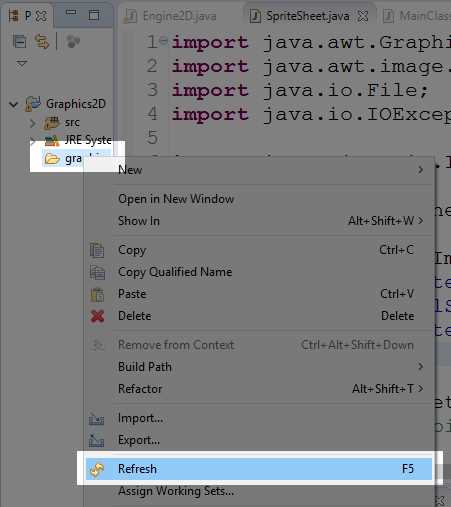Screen dimensions: 451x507
Task: Click the New submenu arrow
Action: pyautogui.click(x=421, y=170)
